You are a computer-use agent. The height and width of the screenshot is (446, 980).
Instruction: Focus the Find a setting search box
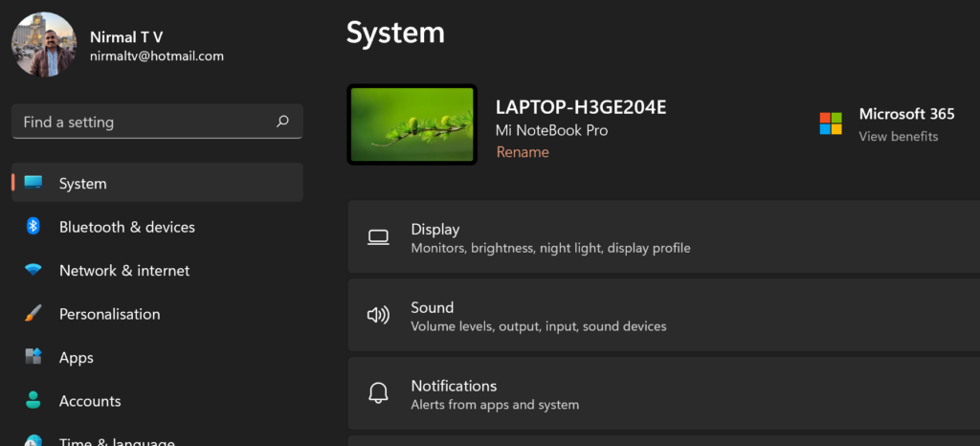click(x=157, y=122)
